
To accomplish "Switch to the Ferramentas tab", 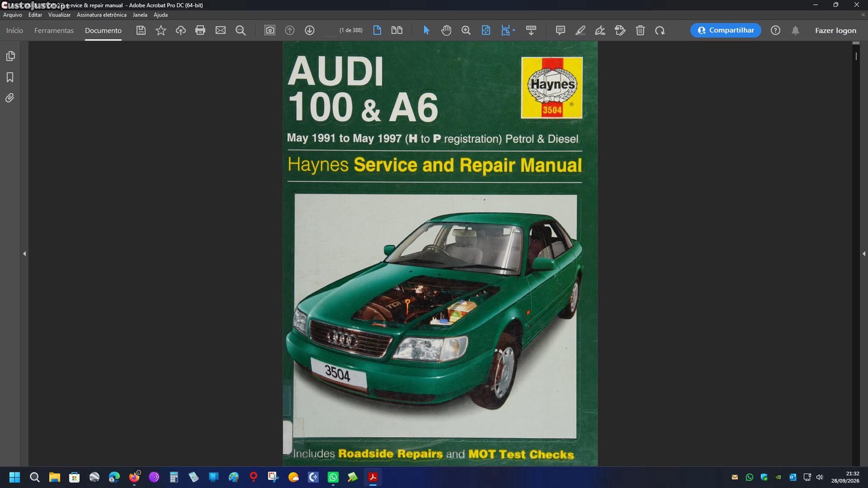I will [54, 31].
